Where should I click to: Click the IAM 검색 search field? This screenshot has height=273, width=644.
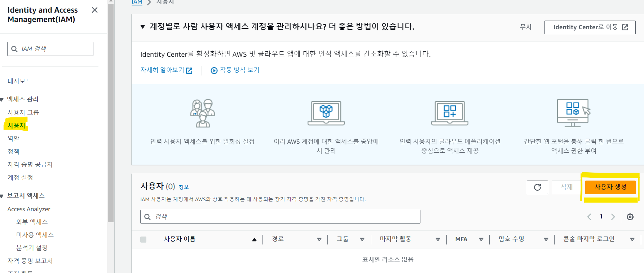click(x=50, y=49)
